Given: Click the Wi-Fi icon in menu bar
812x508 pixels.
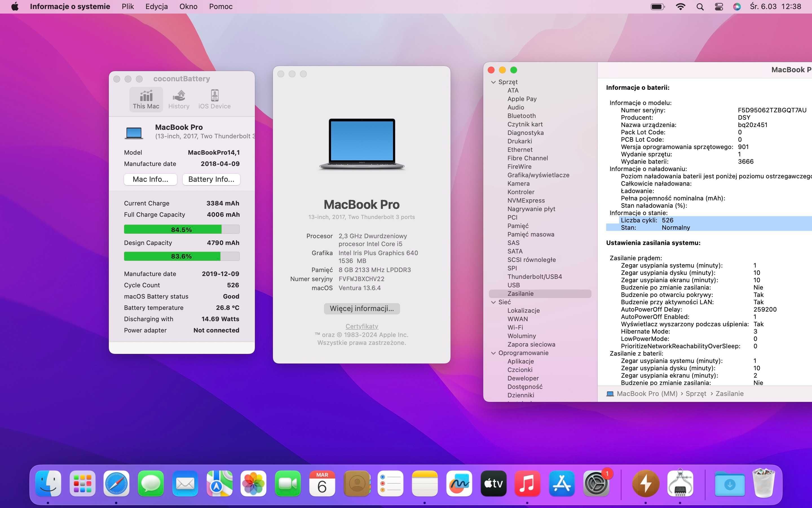Looking at the screenshot, I should (x=680, y=7).
